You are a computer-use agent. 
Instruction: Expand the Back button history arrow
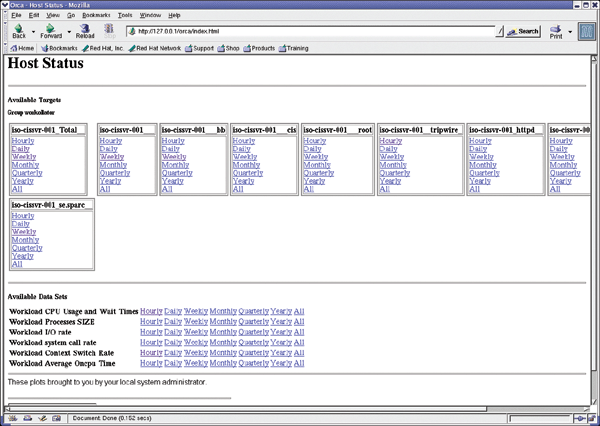click(33, 31)
